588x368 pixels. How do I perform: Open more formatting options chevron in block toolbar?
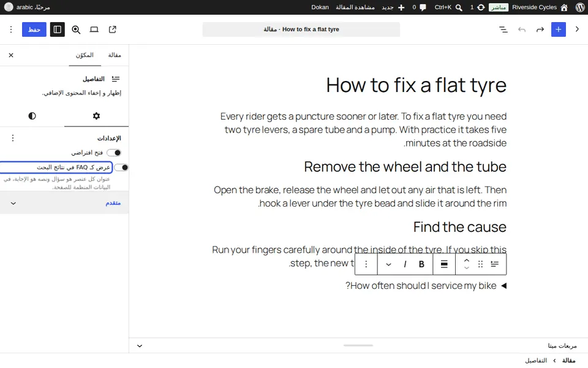pos(388,264)
